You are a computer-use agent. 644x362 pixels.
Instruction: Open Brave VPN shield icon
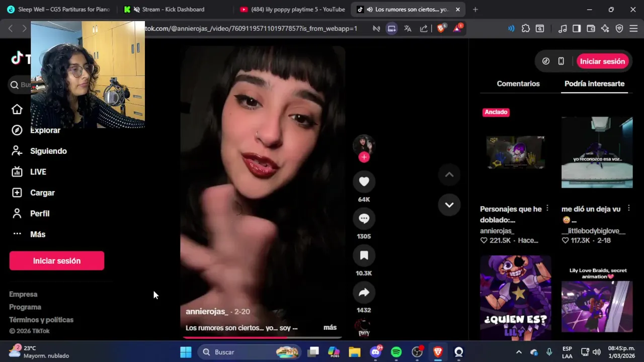[x=619, y=29]
